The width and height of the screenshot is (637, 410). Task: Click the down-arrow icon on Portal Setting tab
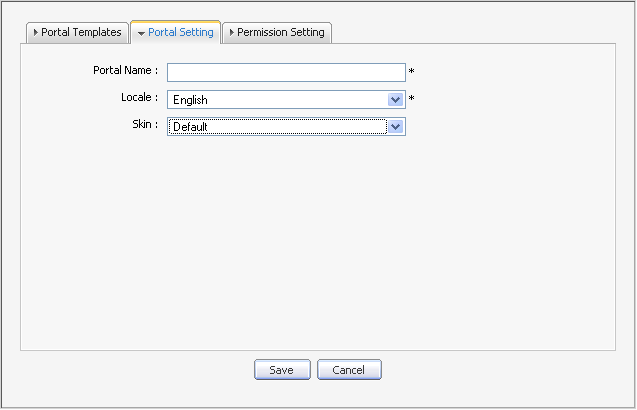pos(141,33)
